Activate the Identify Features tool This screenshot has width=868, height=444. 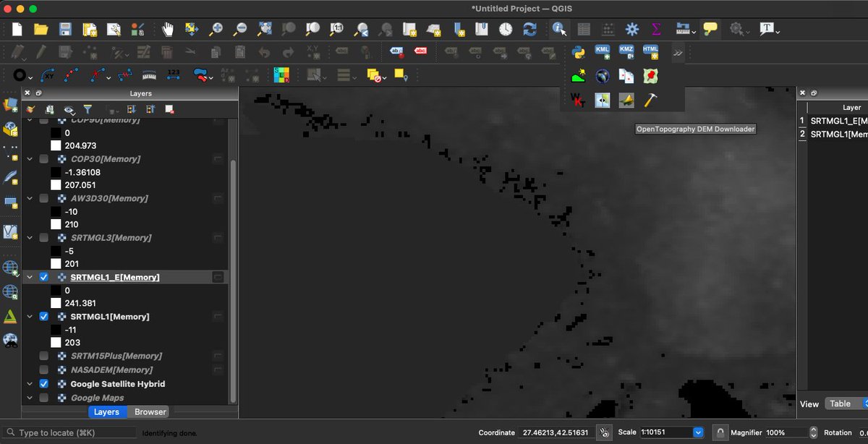pos(558,29)
